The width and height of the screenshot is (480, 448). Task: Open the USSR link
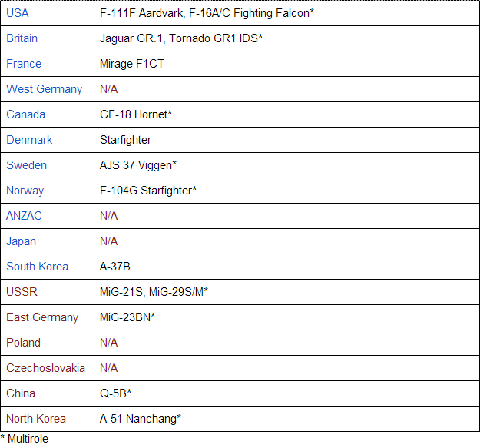pyautogui.click(x=22, y=292)
